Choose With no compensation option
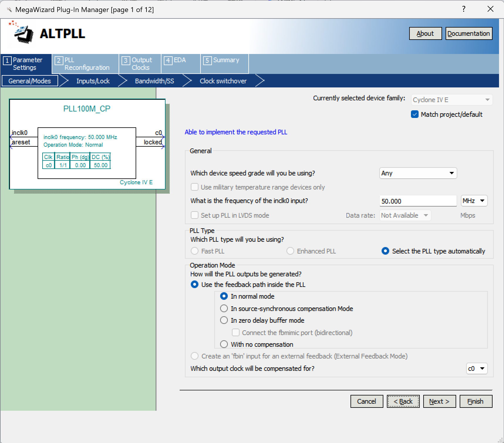This screenshot has height=443, width=504. (x=224, y=344)
